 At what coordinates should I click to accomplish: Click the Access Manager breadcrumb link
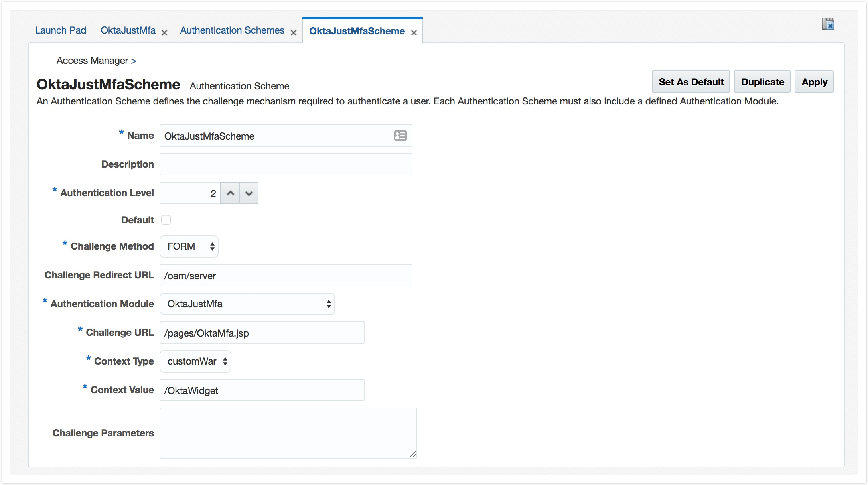[x=92, y=61]
